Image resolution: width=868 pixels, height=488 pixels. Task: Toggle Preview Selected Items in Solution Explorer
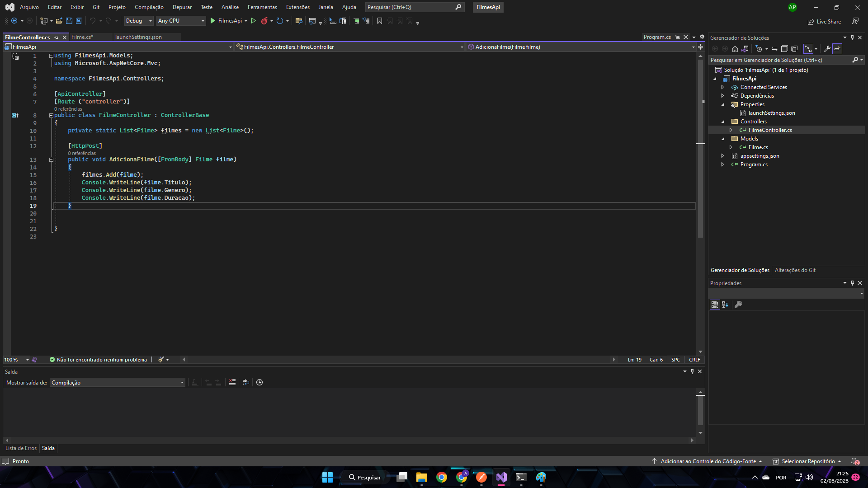[837, 49]
